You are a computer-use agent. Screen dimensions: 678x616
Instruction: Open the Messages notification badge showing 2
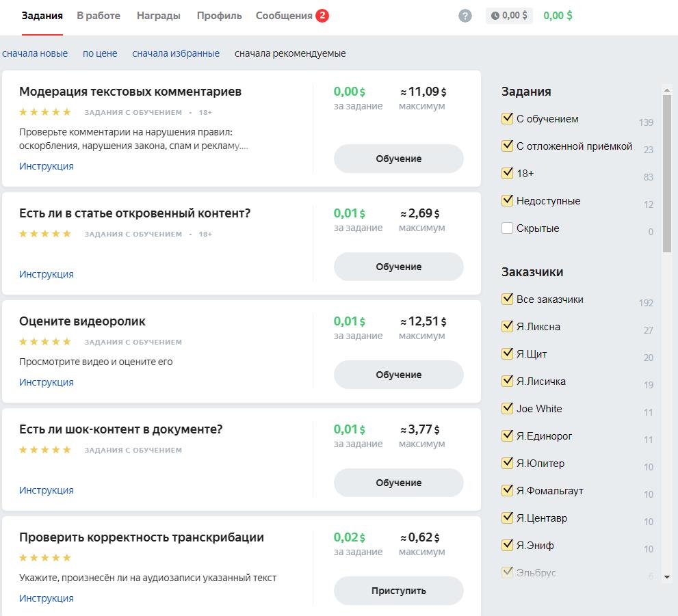point(322,16)
